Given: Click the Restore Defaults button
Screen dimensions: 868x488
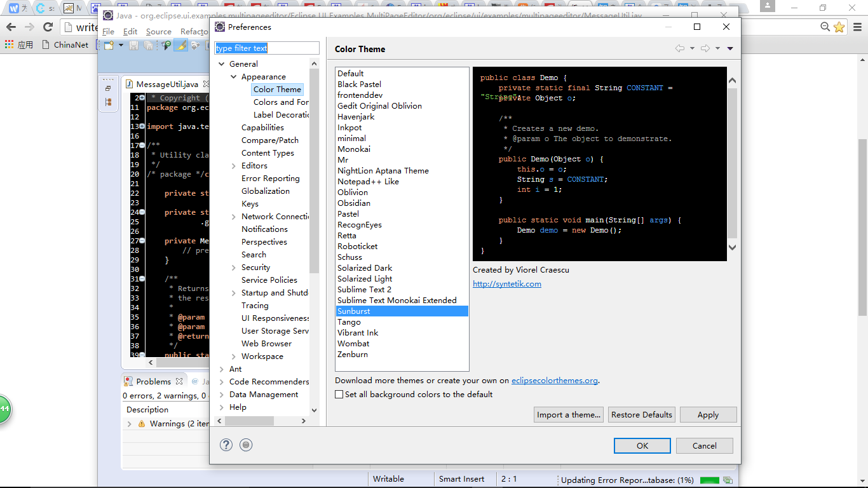Looking at the screenshot, I should (641, 415).
